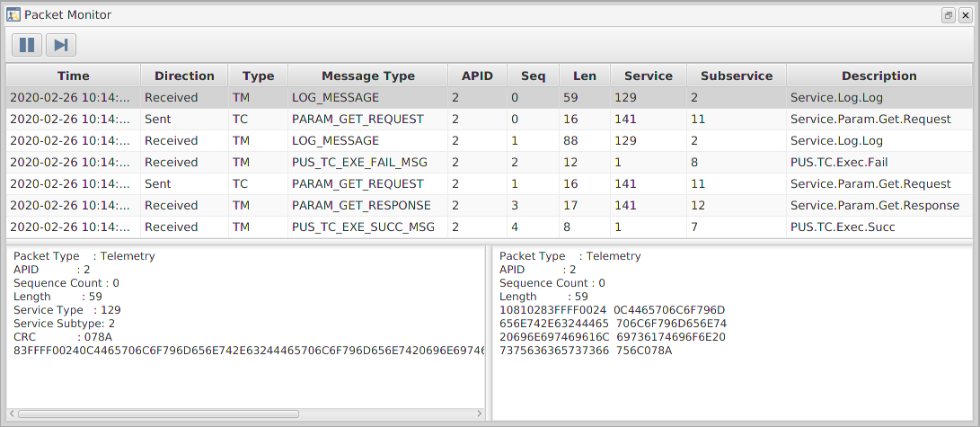Click hex dump line starting 7375636365737366
This screenshot has width=980, height=427.
coord(586,351)
